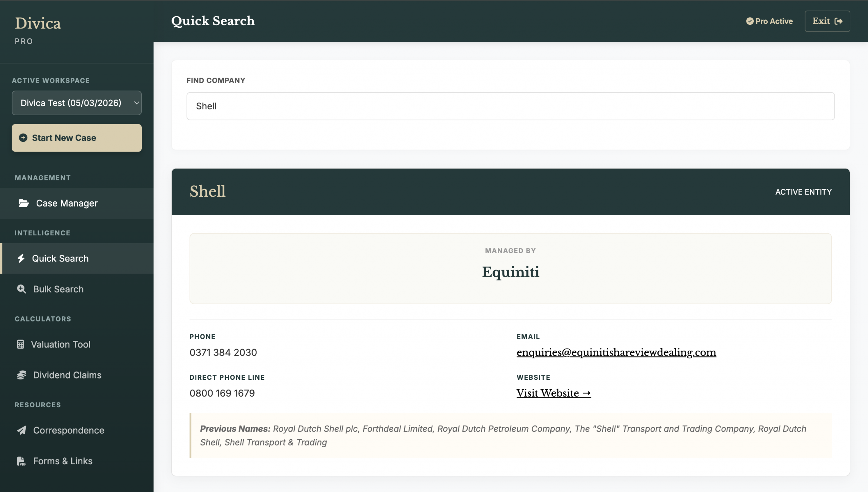Open Case Manager in the sidebar
The height and width of the screenshot is (492, 868).
click(77, 203)
